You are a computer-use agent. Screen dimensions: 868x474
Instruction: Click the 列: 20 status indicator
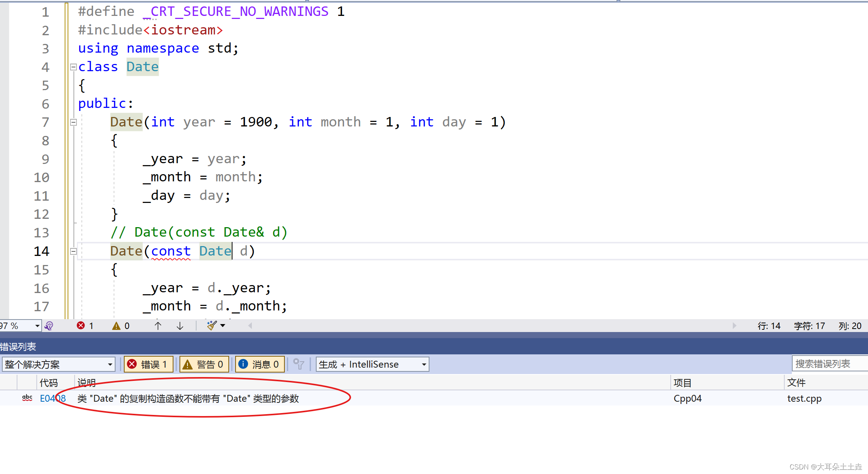[x=850, y=326]
